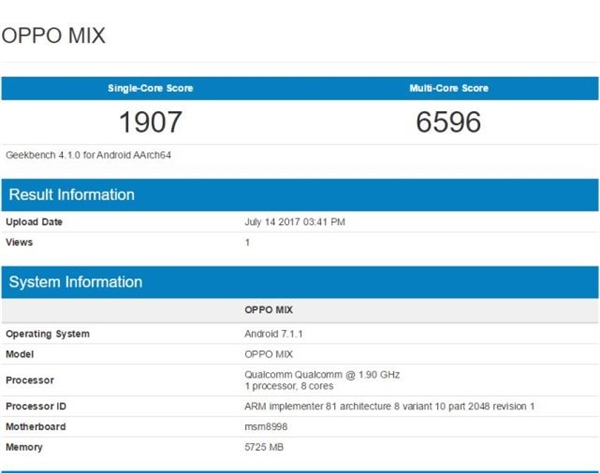600x473 pixels.
Task: Click the Geekbench 4.1.0 for Android text
Action: coord(88,155)
